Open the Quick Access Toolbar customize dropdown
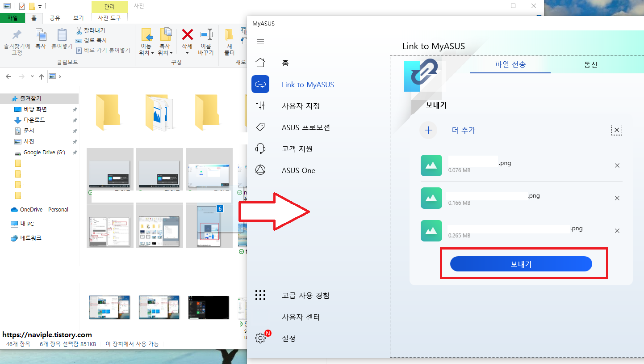The image size is (644, 364). (x=40, y=6)
